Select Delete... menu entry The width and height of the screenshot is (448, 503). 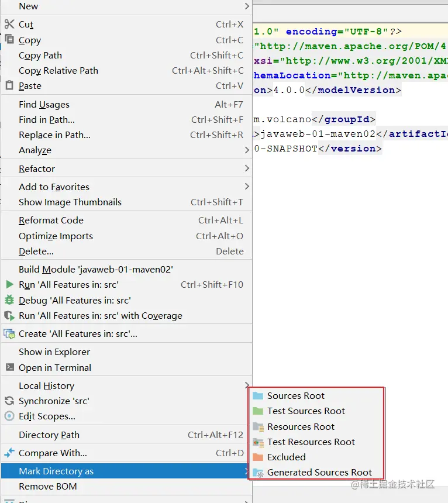coord(127,251)
